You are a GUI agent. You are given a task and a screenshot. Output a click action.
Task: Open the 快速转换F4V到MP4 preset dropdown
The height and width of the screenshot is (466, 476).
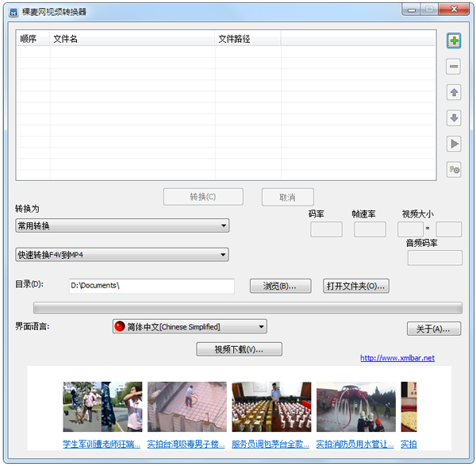[122, 255]
